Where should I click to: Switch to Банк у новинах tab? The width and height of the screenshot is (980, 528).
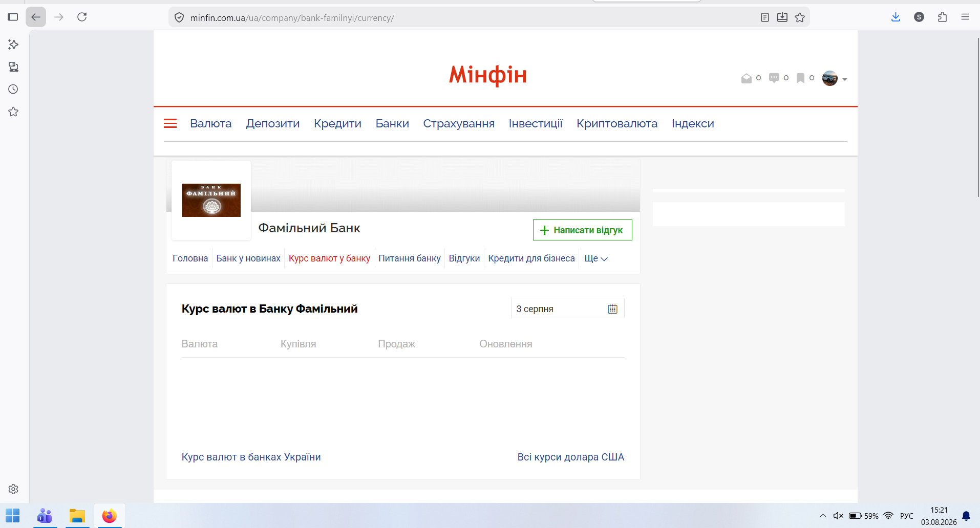point(248,258)
